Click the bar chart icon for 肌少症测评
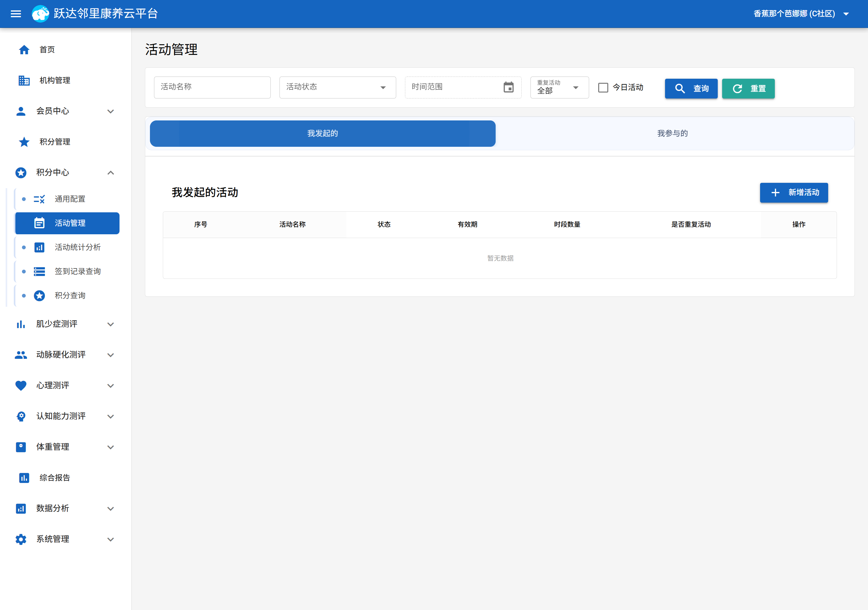 pyautogui.click(x=21, y=324)
